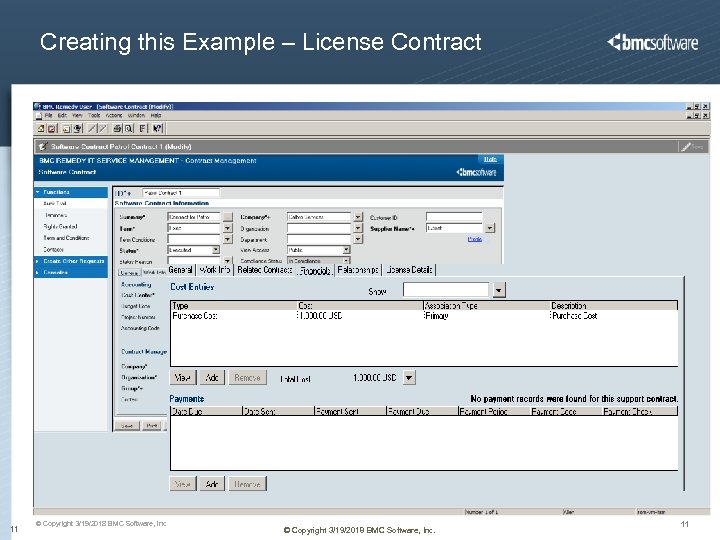Click the print preview magnifier icon
Screen dimensions: 720x540
coord(129,129)
